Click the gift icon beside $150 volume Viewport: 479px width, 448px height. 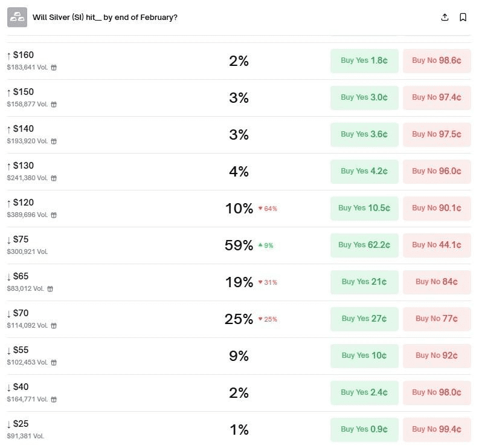point(54,105)
